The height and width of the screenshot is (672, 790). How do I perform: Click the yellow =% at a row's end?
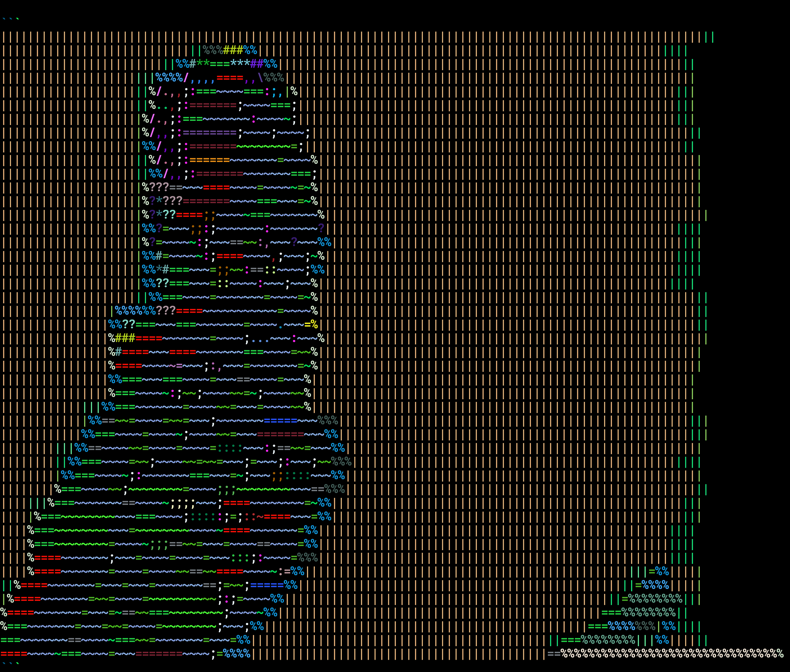click(x=311, y=324)
